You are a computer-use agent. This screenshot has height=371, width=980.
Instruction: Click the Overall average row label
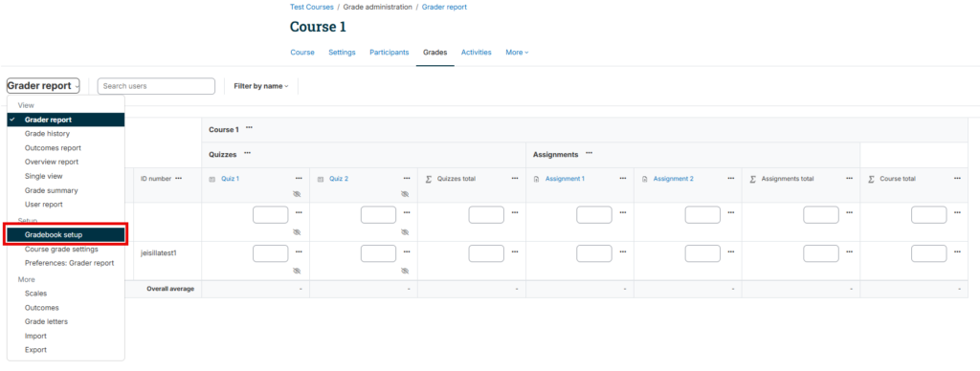(x=170, y=289)
